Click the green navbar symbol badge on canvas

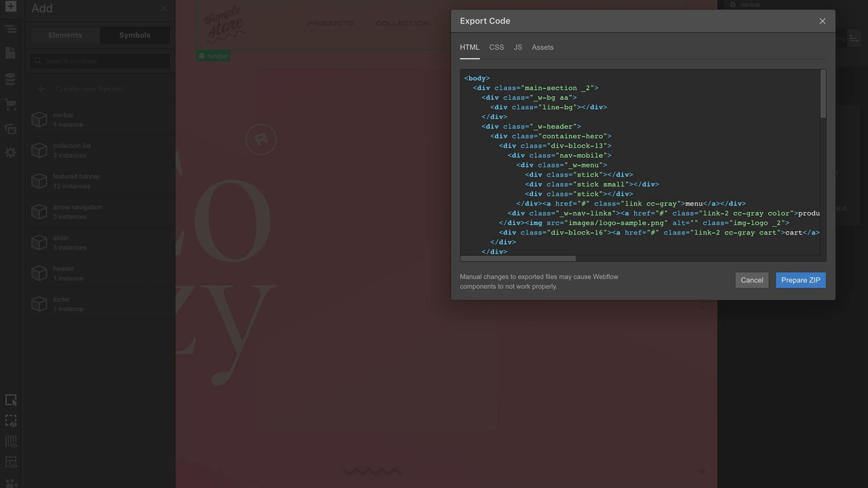coord(213,56)
